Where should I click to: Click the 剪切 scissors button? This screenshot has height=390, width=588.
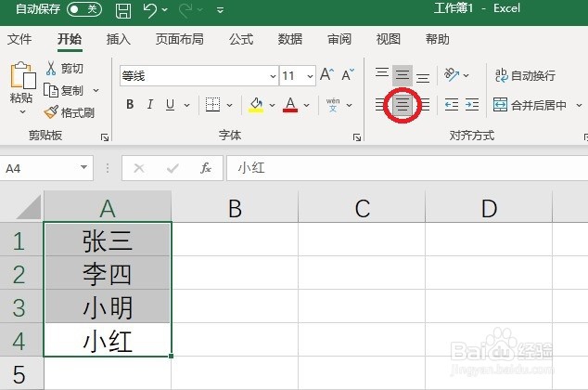pos(64,69)
